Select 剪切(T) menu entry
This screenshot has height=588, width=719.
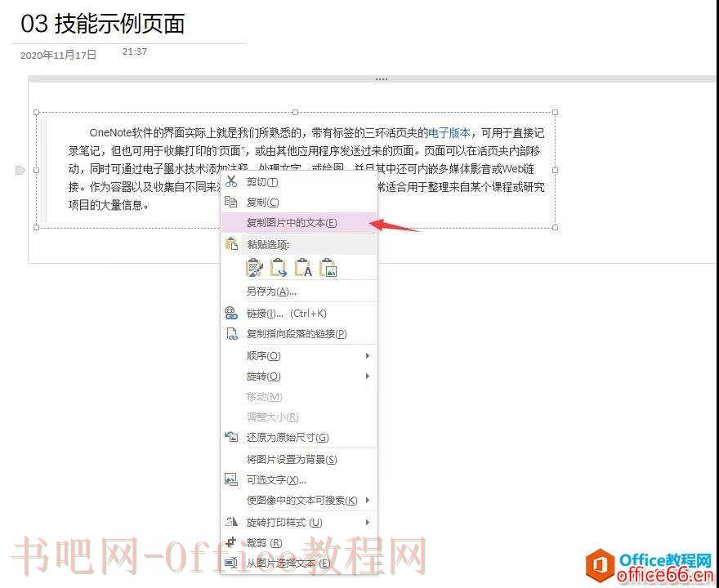click(x=298, y=182)
